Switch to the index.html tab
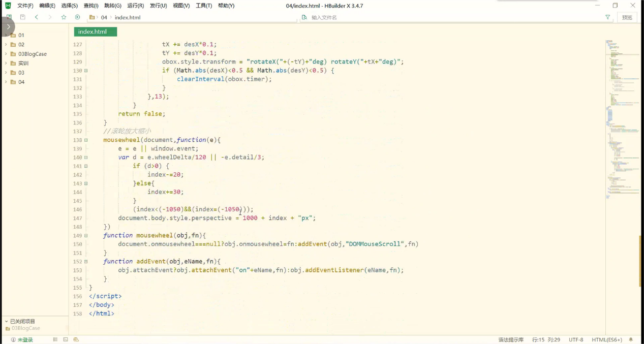The image size is (644, 344). [x=95, y=32]
